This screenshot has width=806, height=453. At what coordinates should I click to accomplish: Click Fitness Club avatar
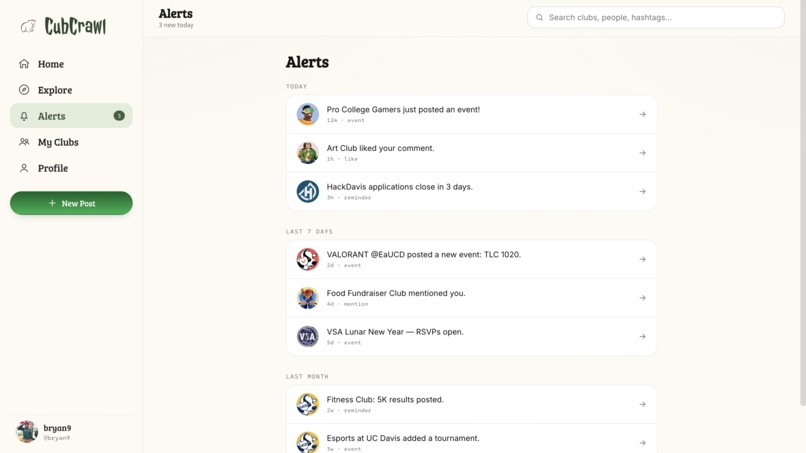pos(307,404)
